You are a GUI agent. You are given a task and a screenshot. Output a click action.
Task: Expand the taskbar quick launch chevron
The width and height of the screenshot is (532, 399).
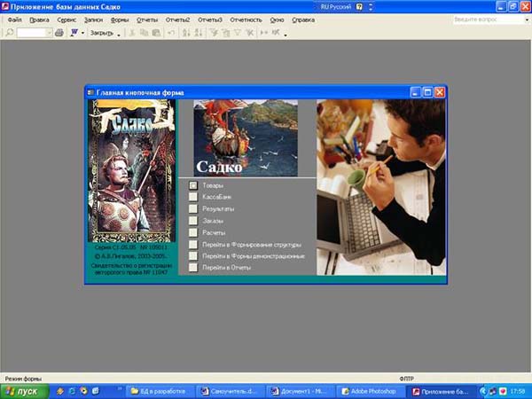(x=120, y=387)
